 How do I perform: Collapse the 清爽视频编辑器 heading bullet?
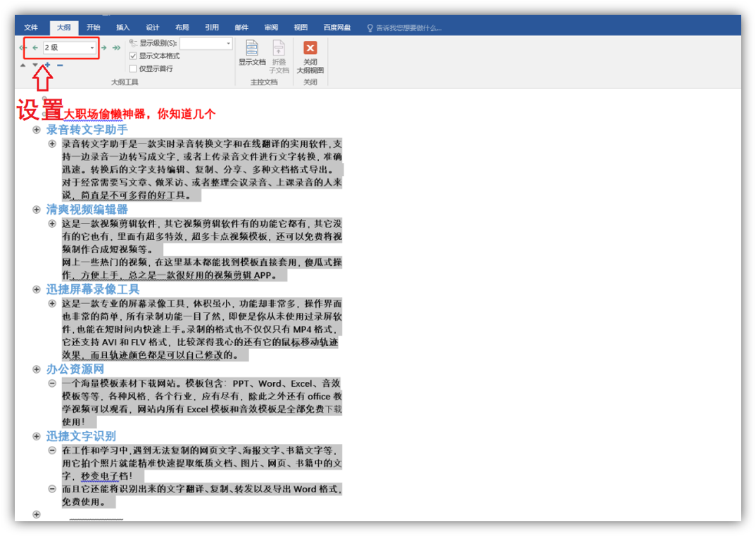[37, 210]
